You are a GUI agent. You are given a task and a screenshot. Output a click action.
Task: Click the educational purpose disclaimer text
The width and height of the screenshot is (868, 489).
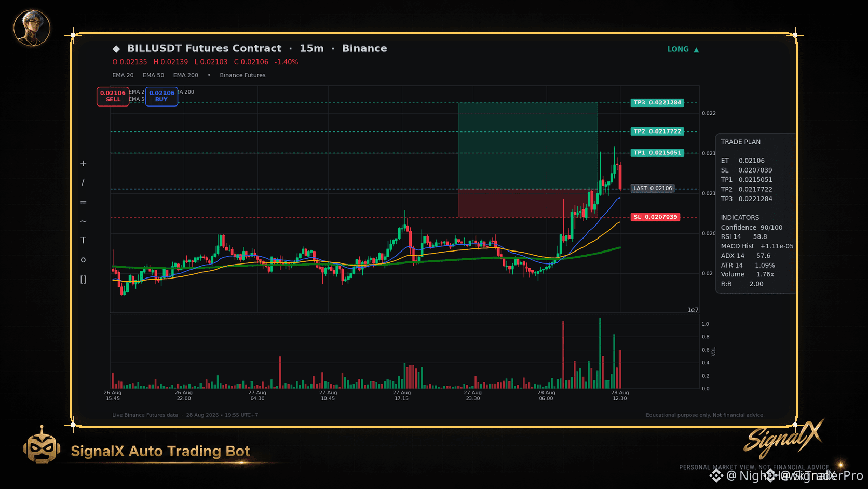click(705, 415)
